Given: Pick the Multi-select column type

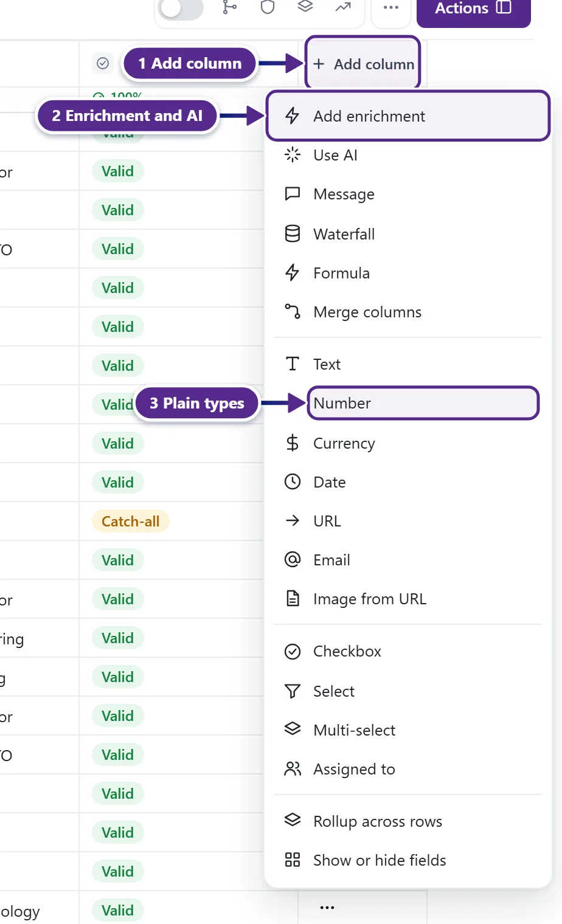Looking at the screenshot, I should click(x=408, y=730).
